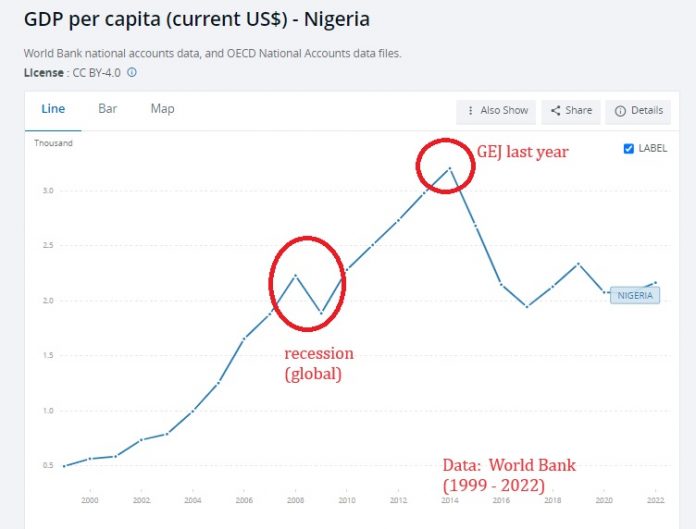
Task: Click the 2017 trough data point
Action: (x=527, y=306)
